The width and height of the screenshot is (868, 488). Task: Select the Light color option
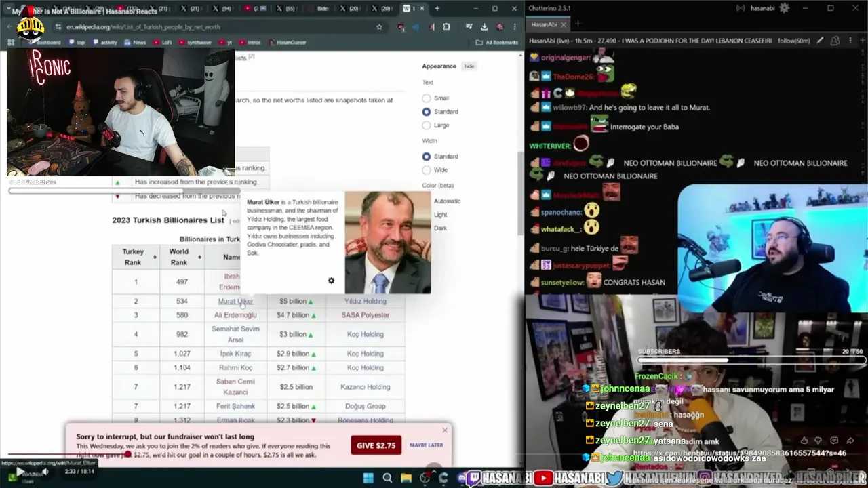[x=440, y=215]
